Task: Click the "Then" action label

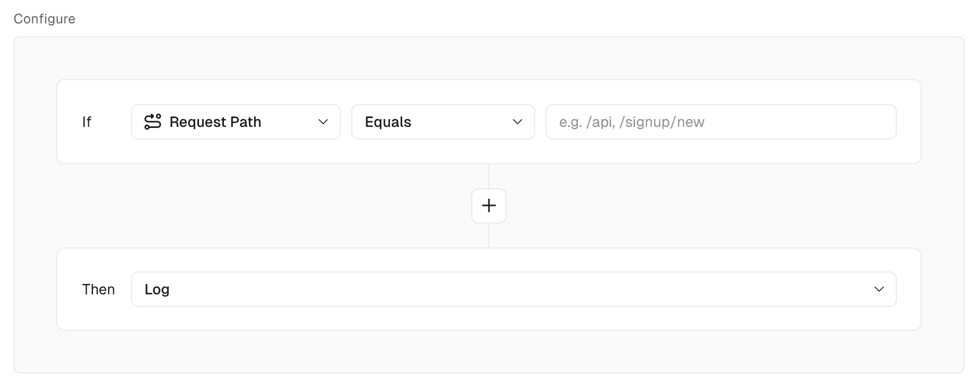Action: [98, 289]
